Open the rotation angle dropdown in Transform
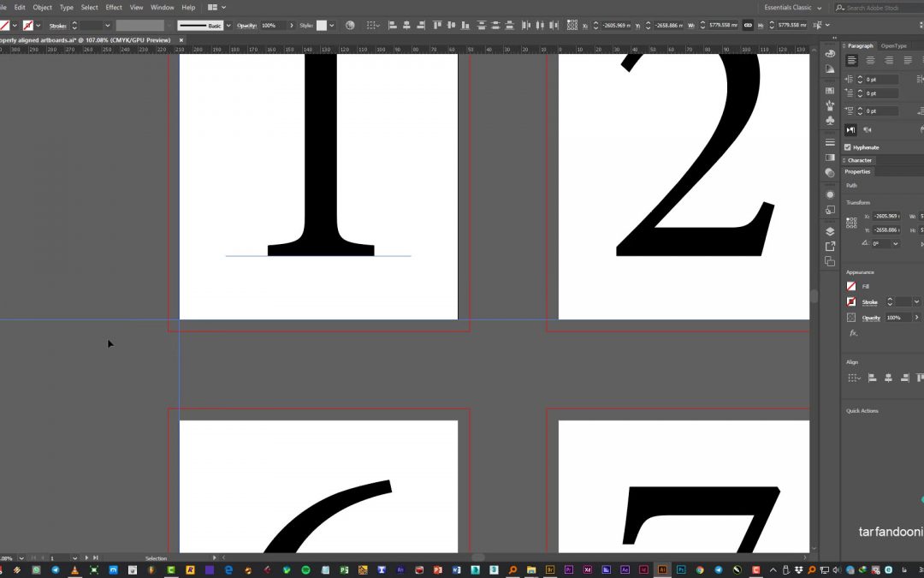This screenshot has width=924, height=578. pos(896,244)
